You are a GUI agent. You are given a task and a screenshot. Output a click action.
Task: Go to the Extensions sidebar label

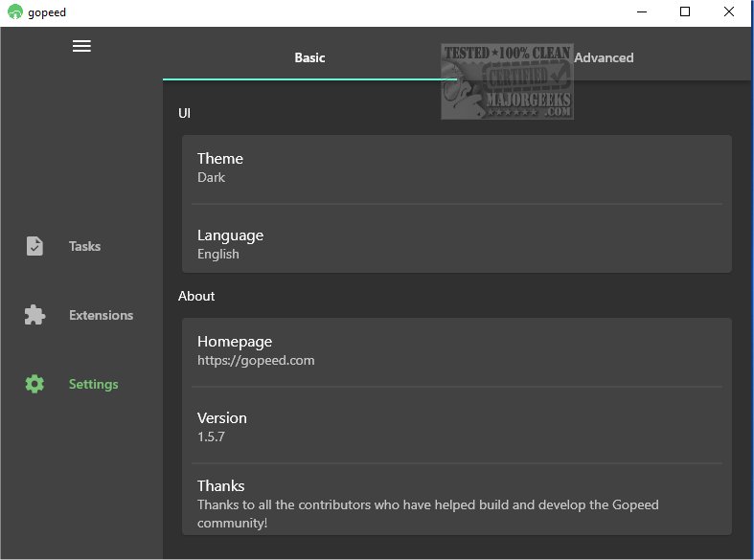pos(101,315)
